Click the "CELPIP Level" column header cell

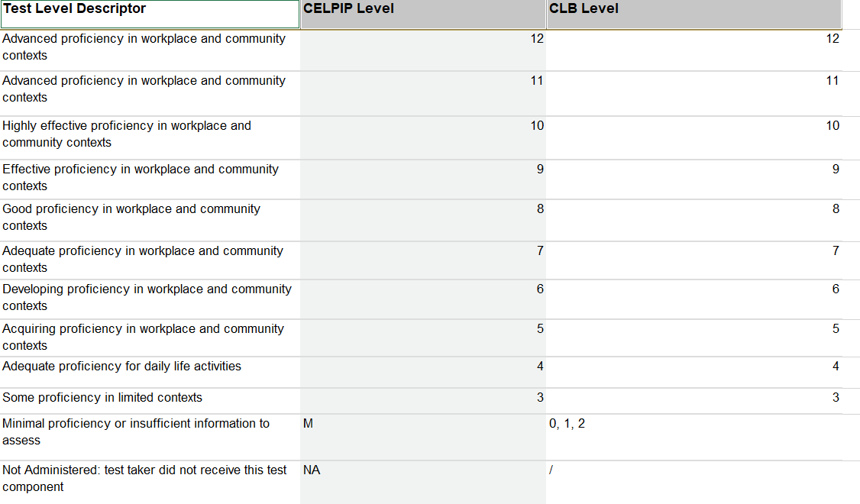click(423, 14)
